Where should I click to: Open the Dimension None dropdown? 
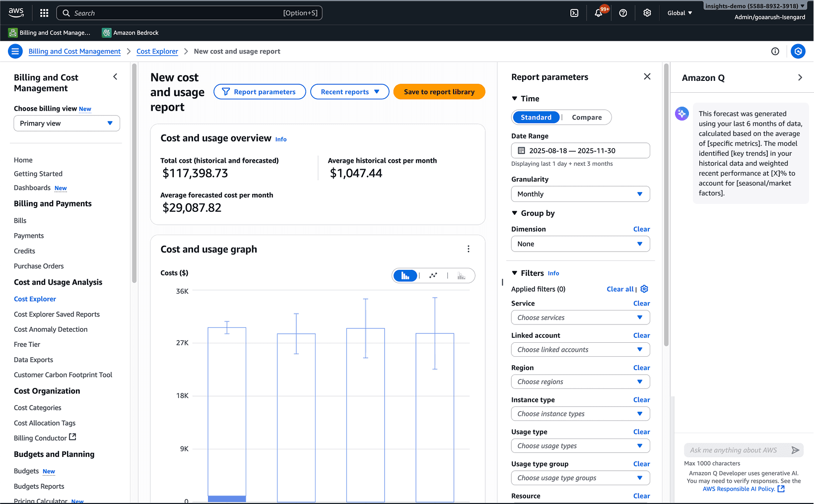pos(580,244)
